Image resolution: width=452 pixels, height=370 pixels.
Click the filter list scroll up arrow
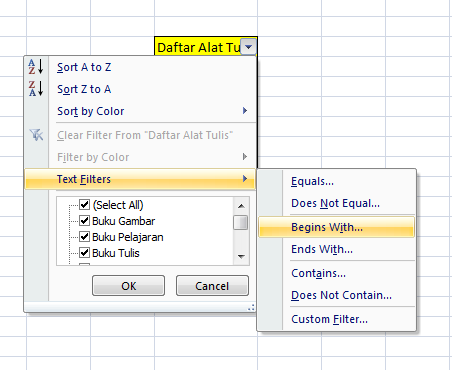click(x=241, y=206)
